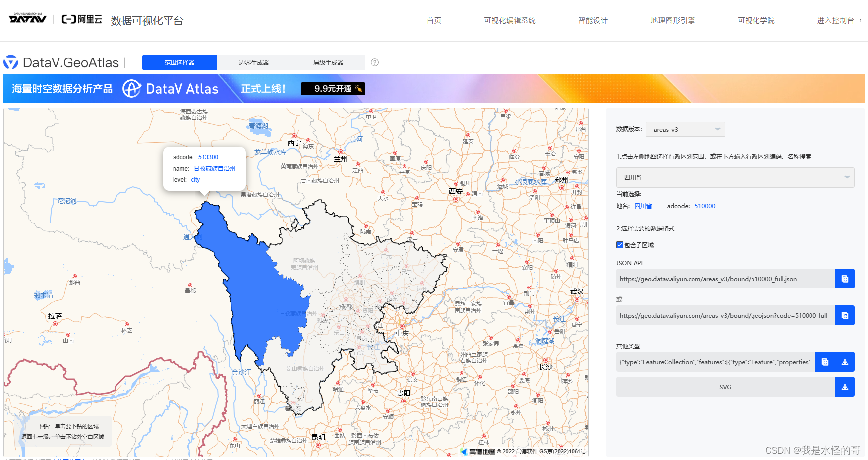Download the SVG file
The width and height of the screenshot is (868, 460).
pyautogui.click(x=845, y=387)
